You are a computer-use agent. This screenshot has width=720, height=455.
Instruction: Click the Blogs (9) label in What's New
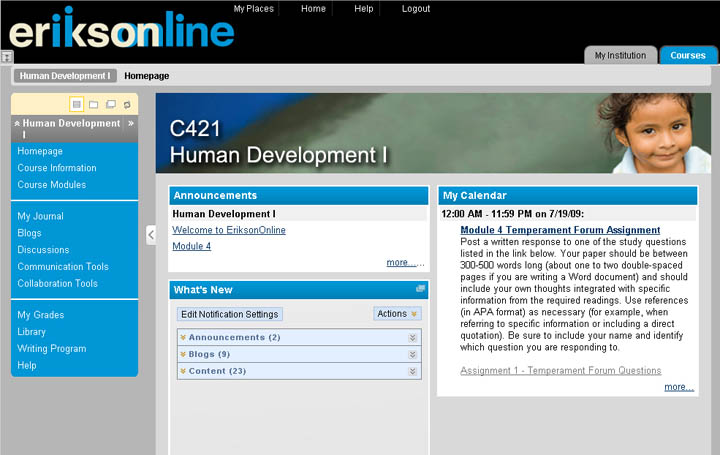[209, 354]
